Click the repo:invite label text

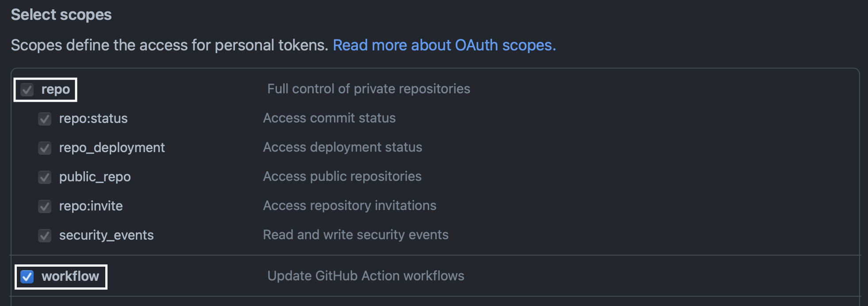tap(91, 206)
